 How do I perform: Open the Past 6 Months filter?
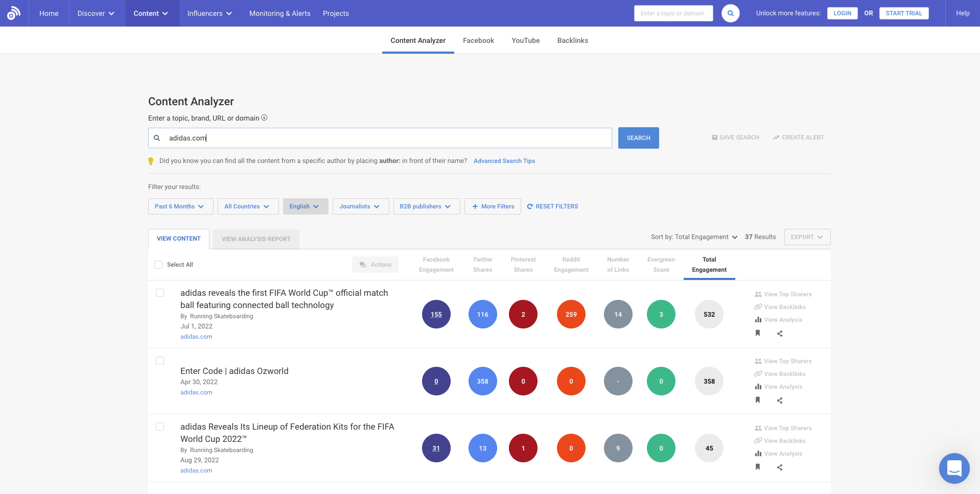click(x=181, y=206)
